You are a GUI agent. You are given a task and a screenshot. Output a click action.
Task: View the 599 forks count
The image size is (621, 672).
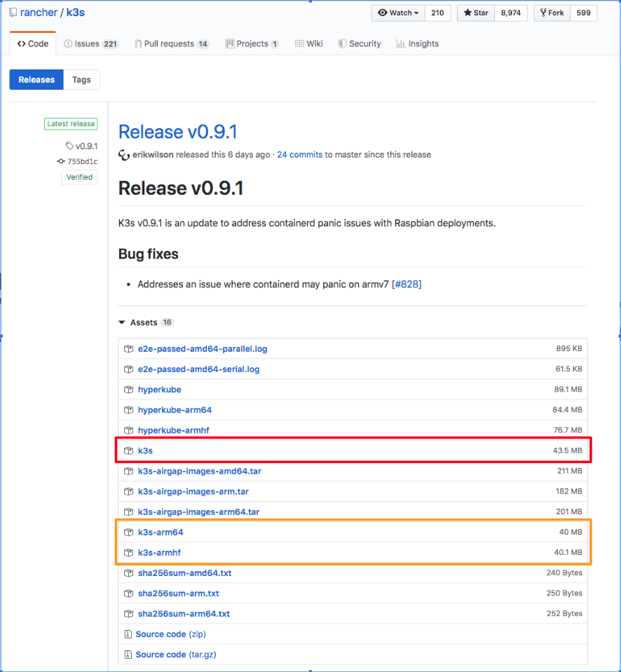pos(583,13)
